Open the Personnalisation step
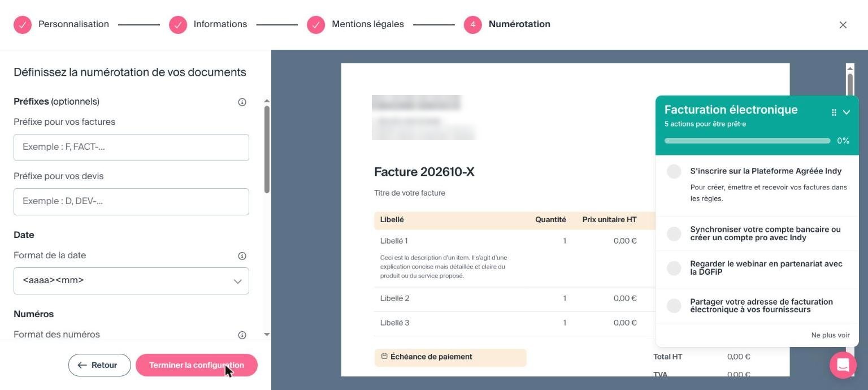Image resolution: width=868 pixels, height=390 pixels. coord(73,24)
